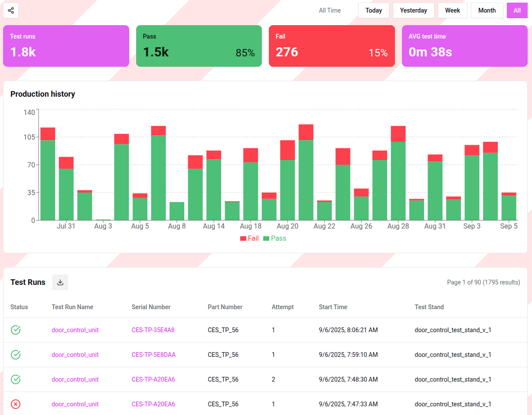The width and height of the screenshot is (532, 415).
Task: Click the pass status icon for CES-TP-5E8DAA
Action: (x=16, y=355)
